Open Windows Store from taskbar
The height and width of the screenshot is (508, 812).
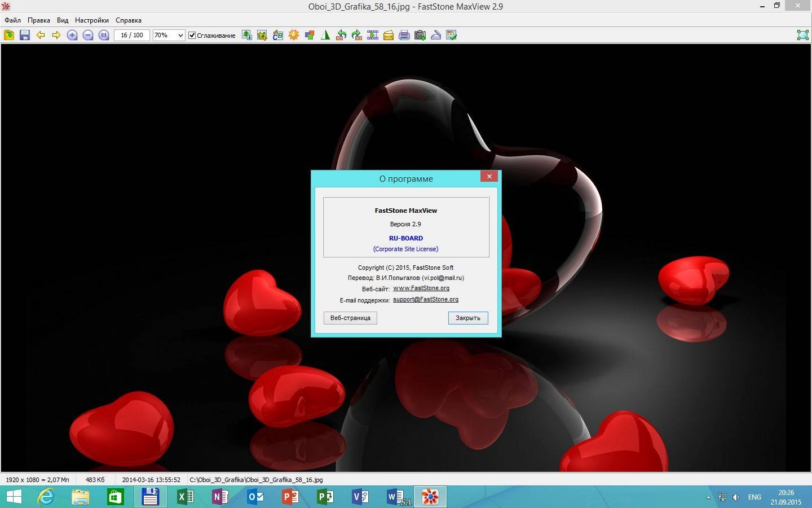[116, 497]
